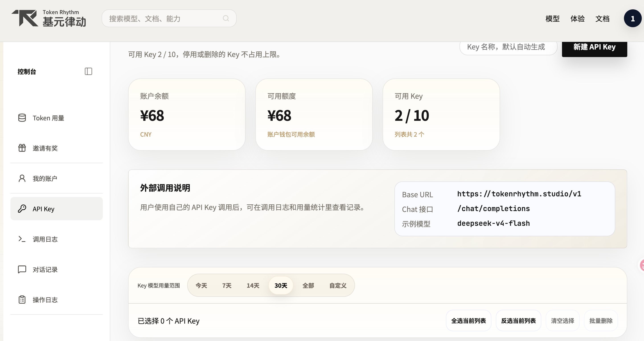Open the 文档 nav item
Image resolution: width=644 pixels, height=341 pixels.
point(603,18)
